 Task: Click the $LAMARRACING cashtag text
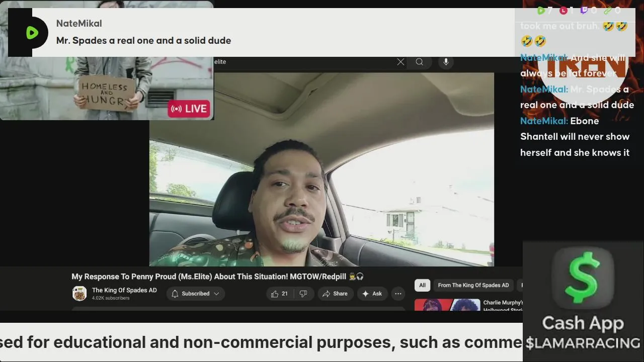(583, 343)
